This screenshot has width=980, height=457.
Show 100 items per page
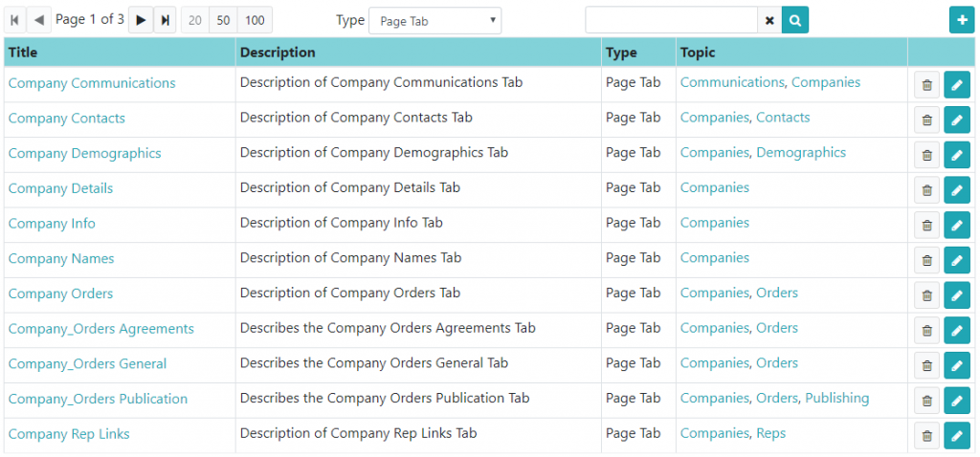pos(255,21)
